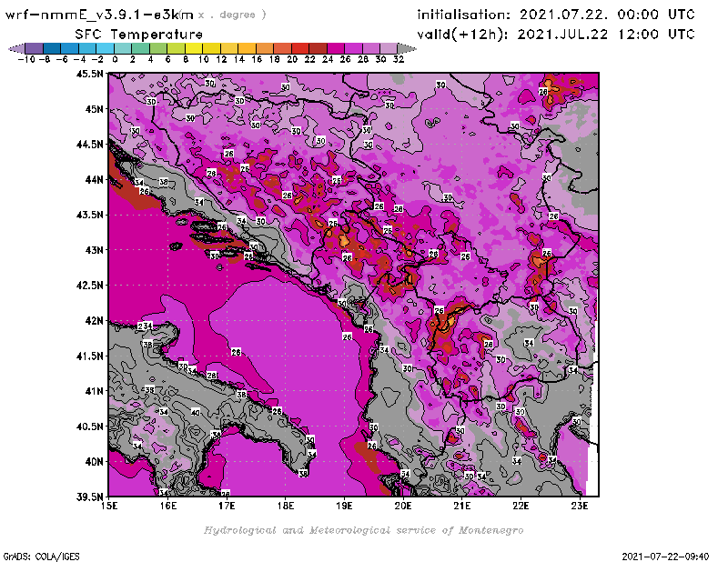Click the model name 'wrf-nmmE_v3.9.1-e3km'

click(99, 15)
